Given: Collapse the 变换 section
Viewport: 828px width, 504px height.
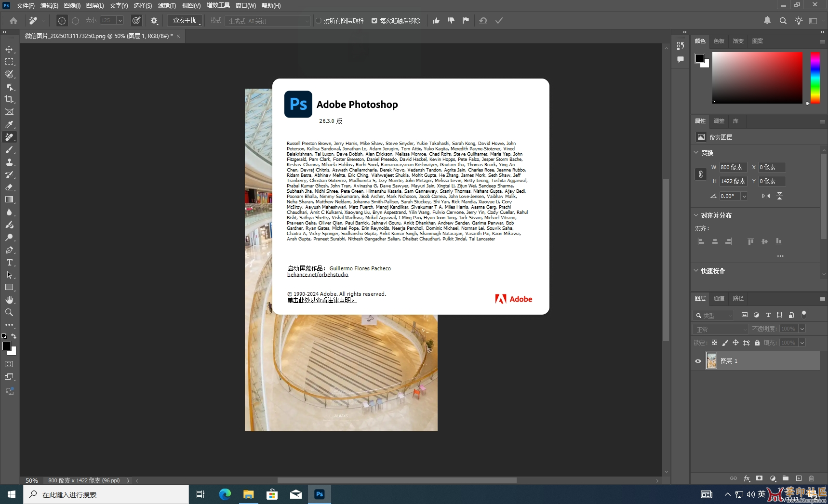Looking at the screenshot, I should point(696,153).
